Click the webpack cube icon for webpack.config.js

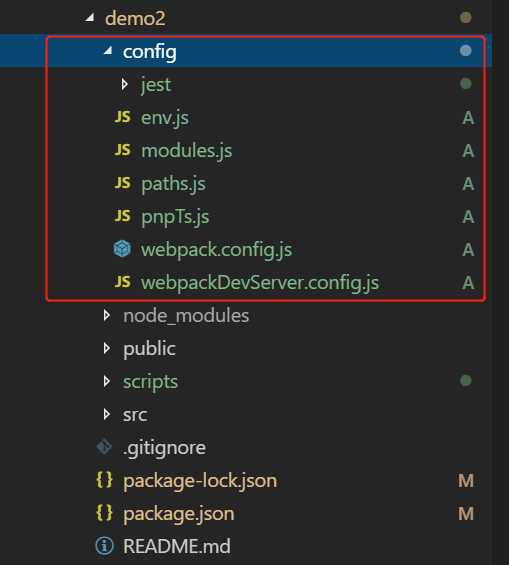click(122, 249)
